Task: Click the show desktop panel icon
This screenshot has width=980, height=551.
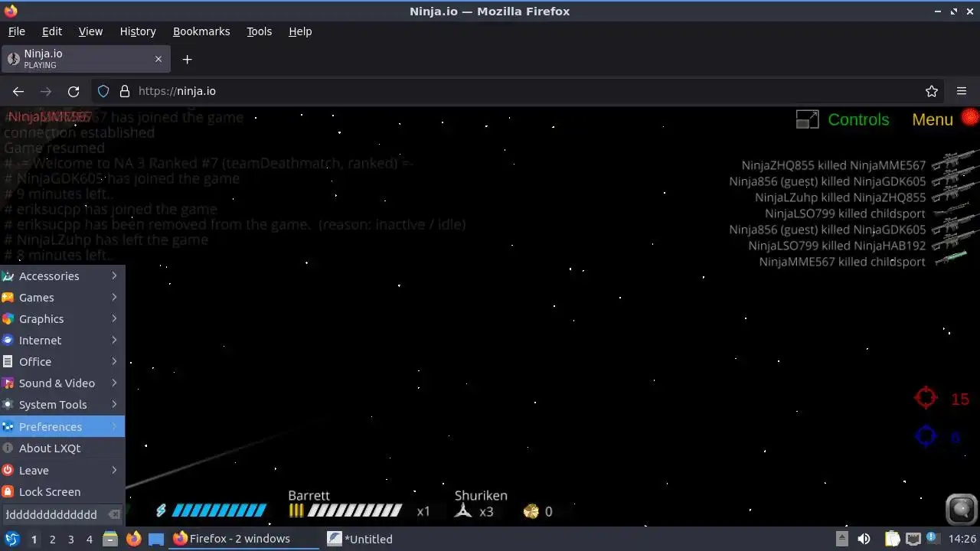Action: click(156, 539)
